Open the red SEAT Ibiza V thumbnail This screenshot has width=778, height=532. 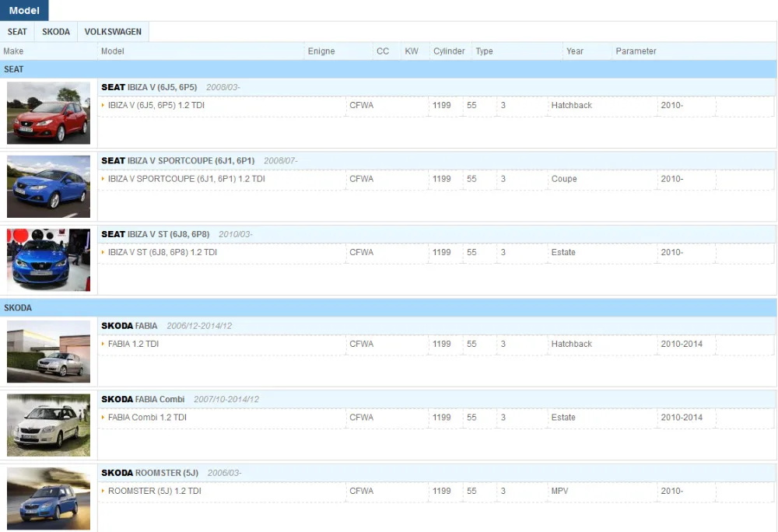[48, 113]
